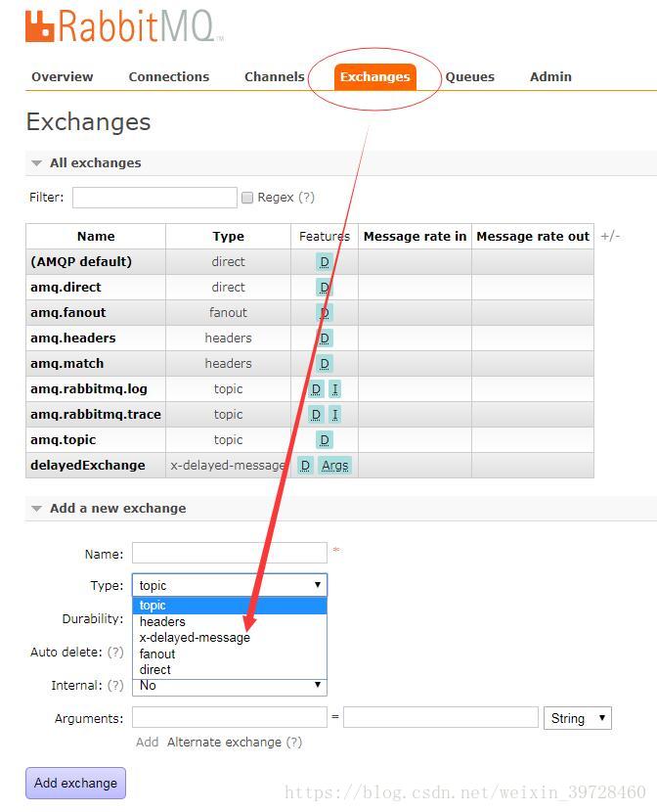Click the D badge of amq.match

tap(325, 364)
